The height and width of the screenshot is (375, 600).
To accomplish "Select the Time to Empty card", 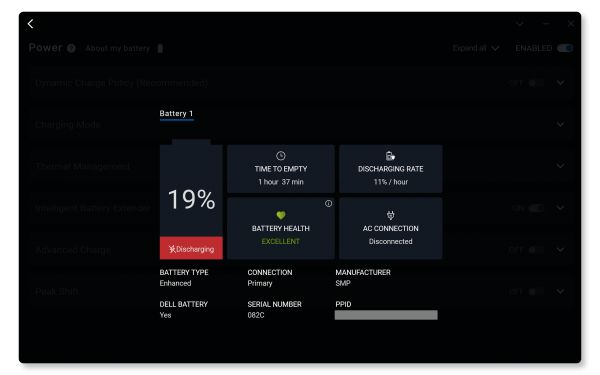I will (281, 169).
